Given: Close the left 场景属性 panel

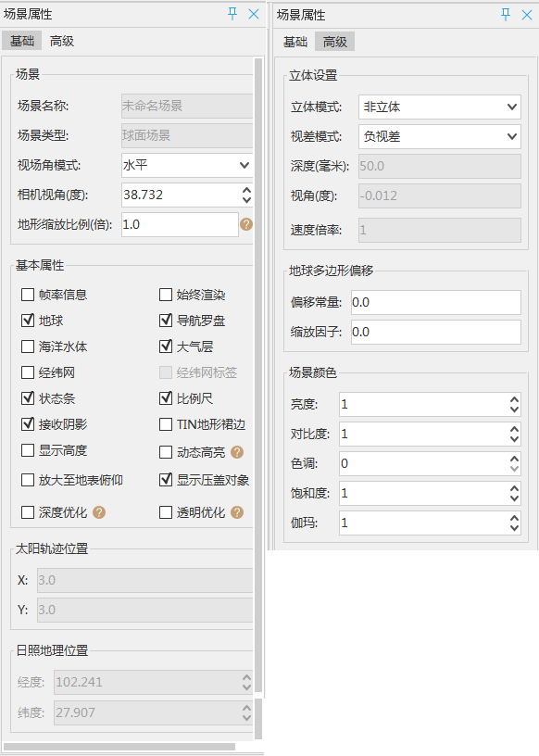Looking at the screenshot, I should (254, 14).
